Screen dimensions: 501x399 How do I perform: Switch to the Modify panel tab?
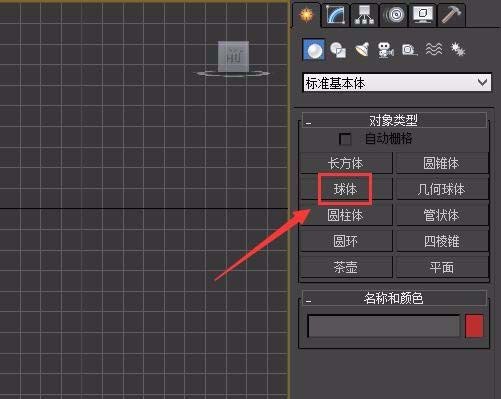336,15
